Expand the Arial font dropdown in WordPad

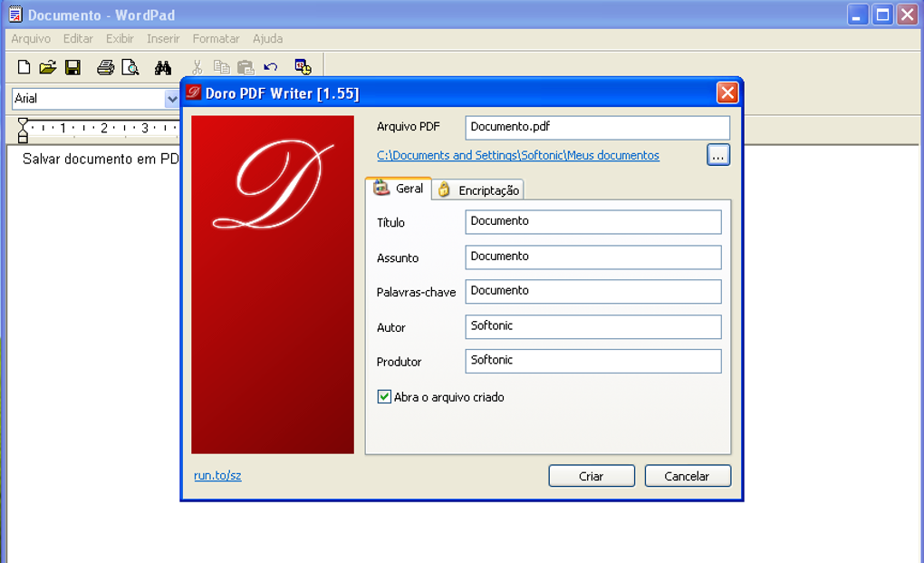click(171, 99)
